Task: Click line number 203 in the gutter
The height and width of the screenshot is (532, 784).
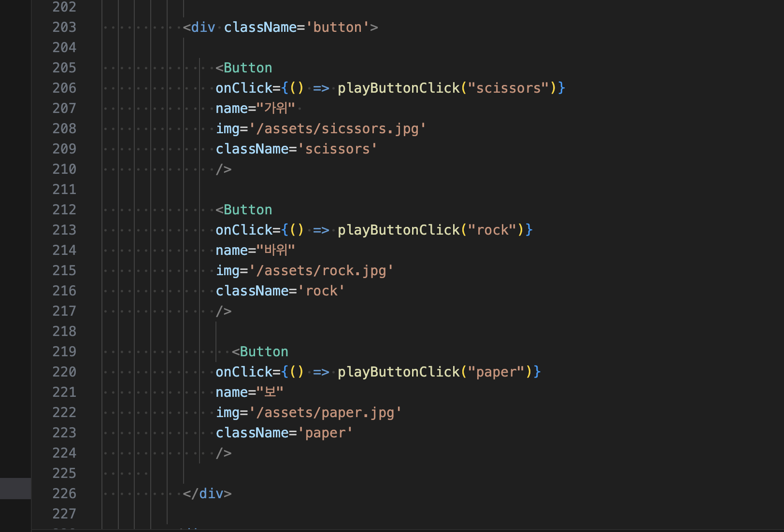Action: click(x=64, y=27)
